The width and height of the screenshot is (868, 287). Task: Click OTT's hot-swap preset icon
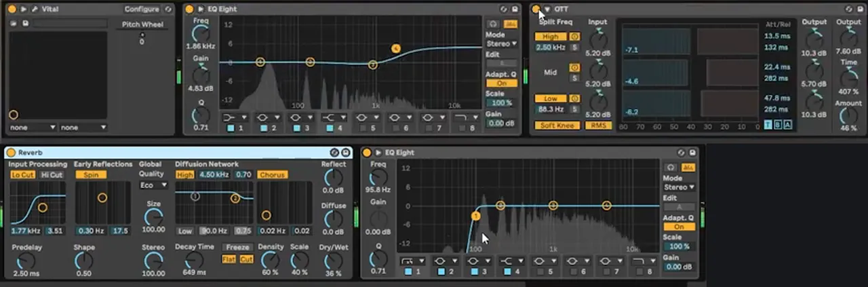(x=848, y=9)
